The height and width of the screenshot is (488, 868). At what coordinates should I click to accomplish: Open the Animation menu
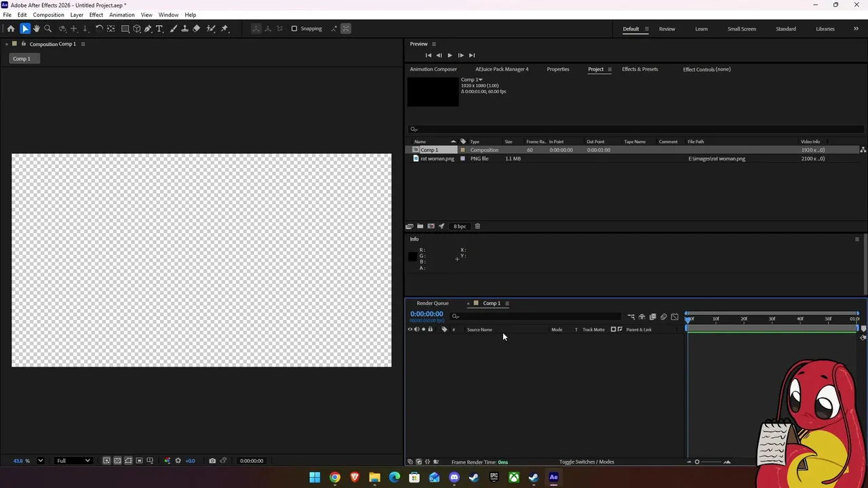(122, 15)
